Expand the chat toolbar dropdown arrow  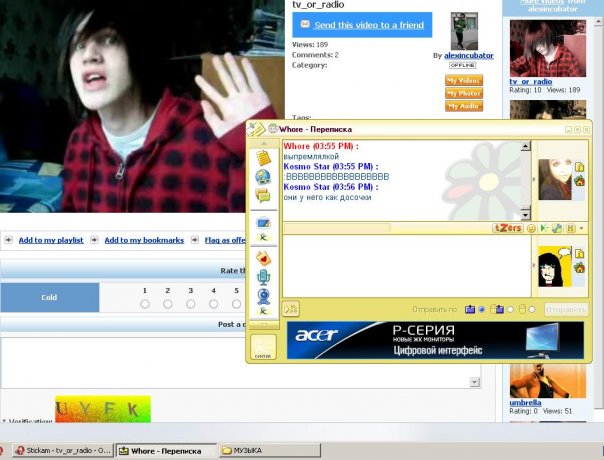coord(582,229)
